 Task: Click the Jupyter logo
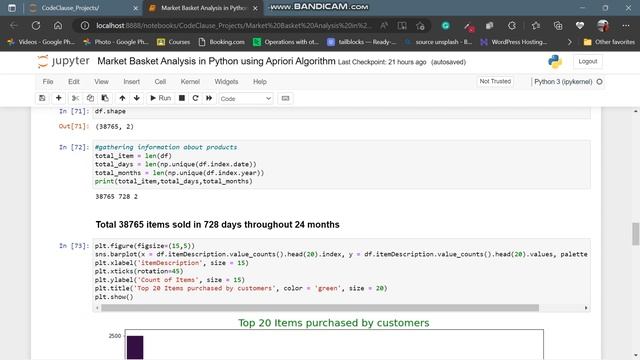[63, 61]
